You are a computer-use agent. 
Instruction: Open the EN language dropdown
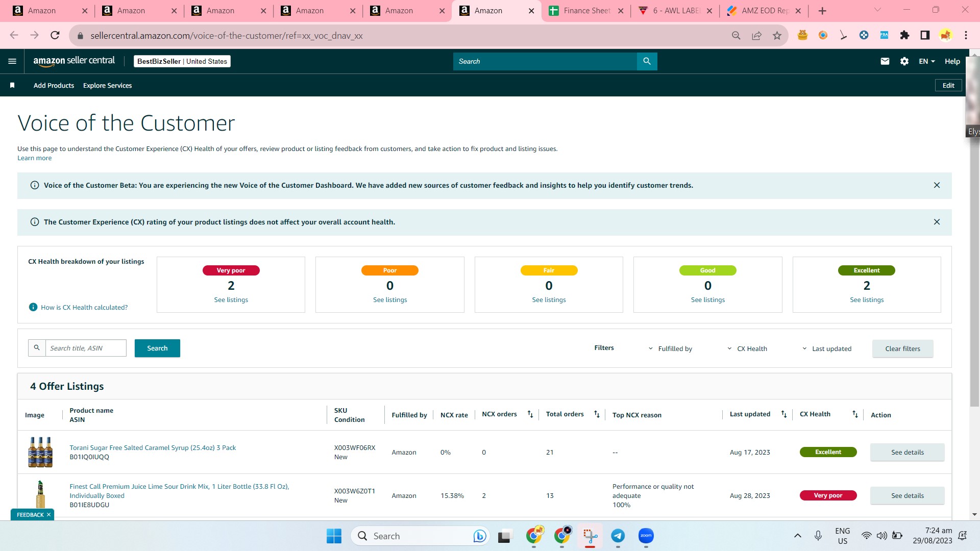click(x=927, y=61)
